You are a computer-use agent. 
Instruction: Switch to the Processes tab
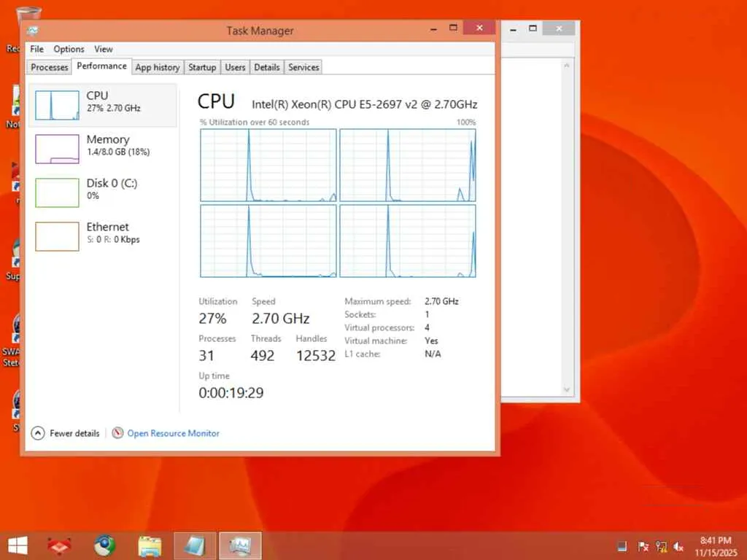tap(49, 67)
